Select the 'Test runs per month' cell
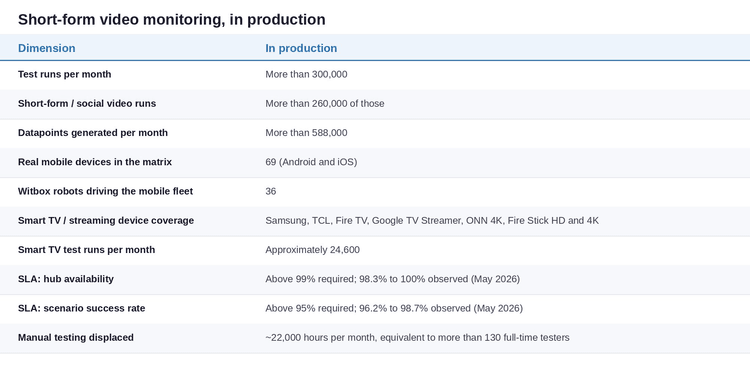 (65, 74)
